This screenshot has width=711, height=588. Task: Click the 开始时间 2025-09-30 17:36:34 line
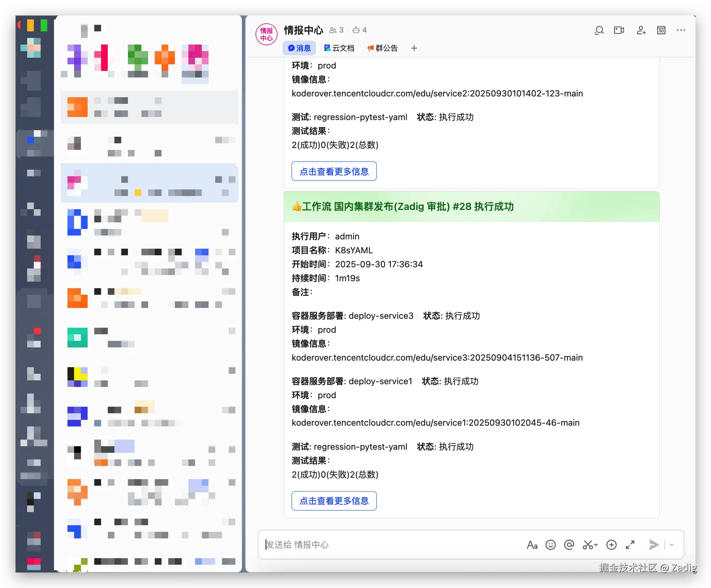tap(357, 264)
